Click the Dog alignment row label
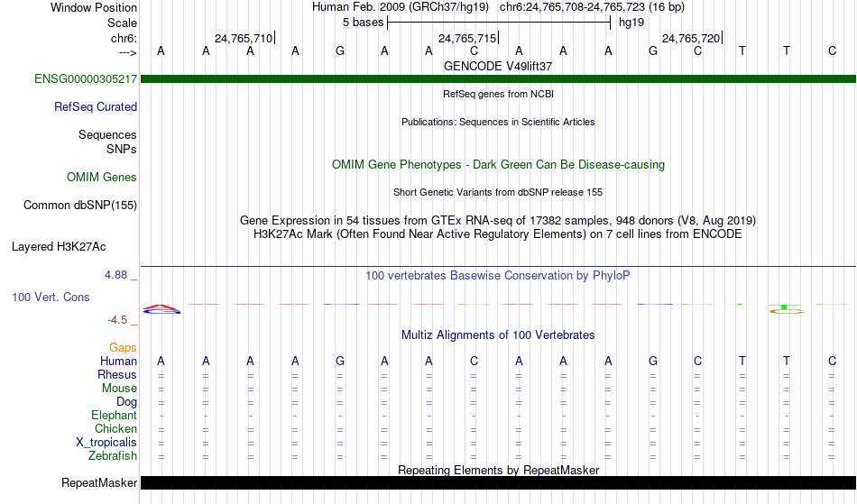Viewport: 857px width, 504px height. click(126, 402)
